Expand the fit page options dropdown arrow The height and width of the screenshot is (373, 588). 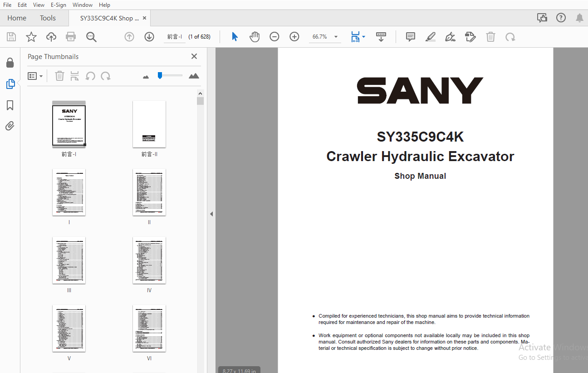click(x=363, y=37)
